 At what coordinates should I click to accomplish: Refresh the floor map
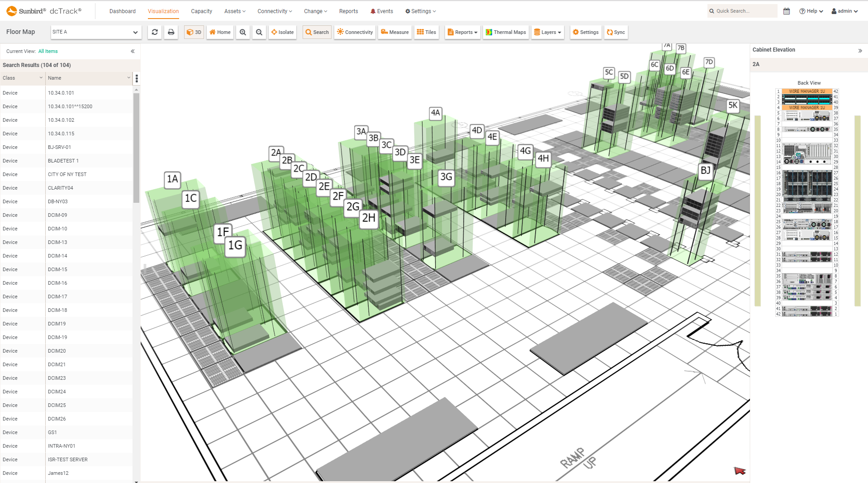tap(154, 32)
